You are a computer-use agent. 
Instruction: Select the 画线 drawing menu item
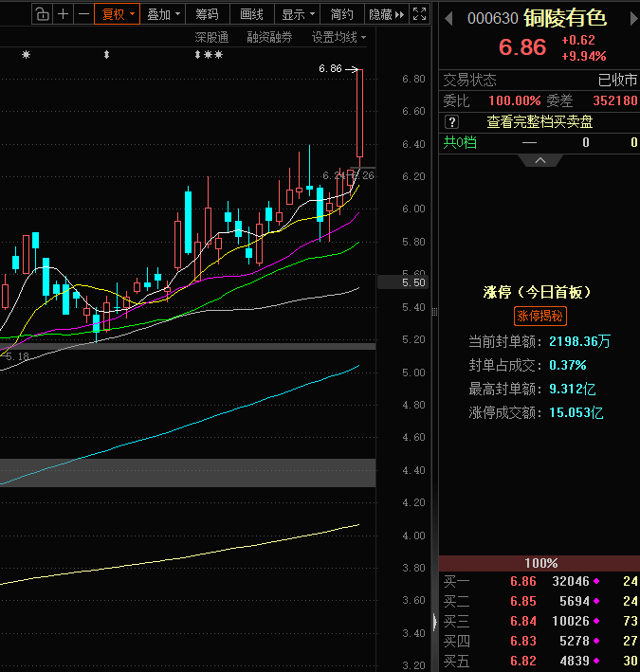pos(251,14)
